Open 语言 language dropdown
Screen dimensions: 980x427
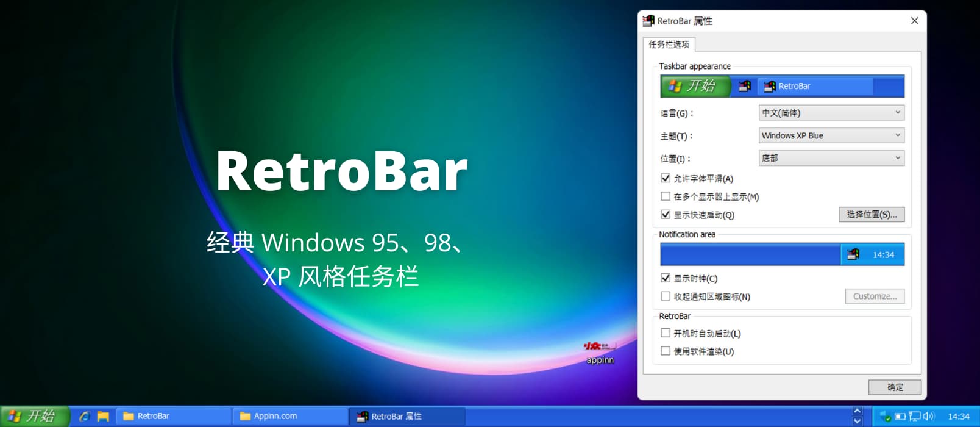[831, 113]
